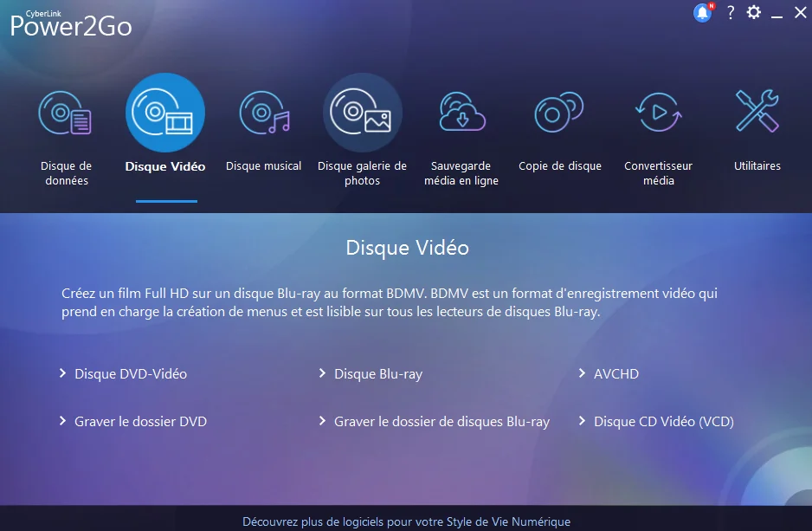Screen dimensions: 812x531
Task: Open the Disque musical icon
Action: [x=264, y=113]
